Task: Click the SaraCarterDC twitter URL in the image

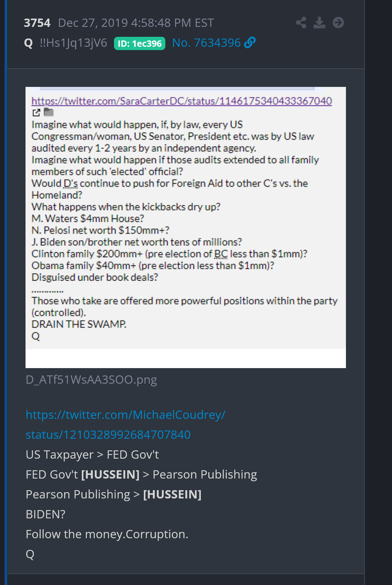Action: click(x=182, y=101)
